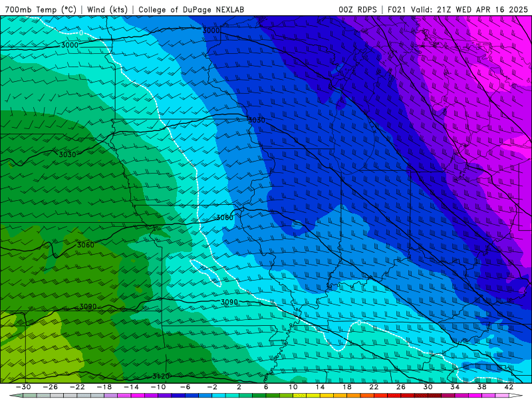Select the 3060 contour label on green shading

(x=86, y=245)
